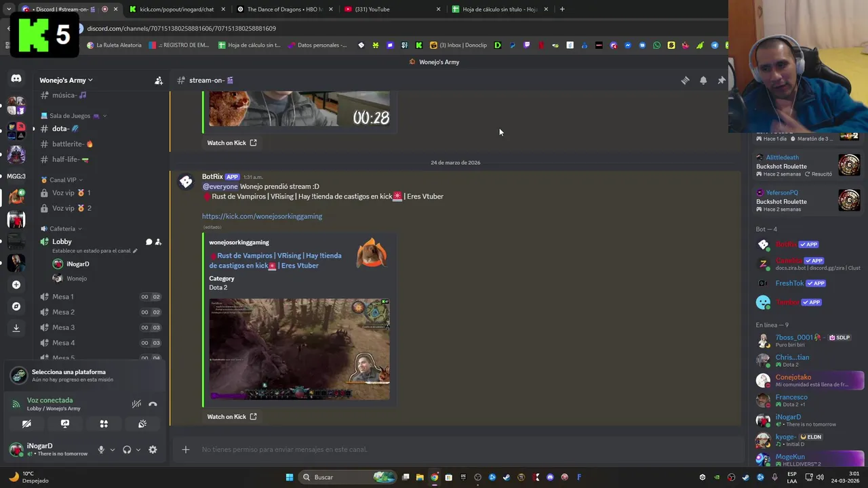Open threads icon in channel header
The width and height of the screenshot is (868, 488).
(685, 81)
